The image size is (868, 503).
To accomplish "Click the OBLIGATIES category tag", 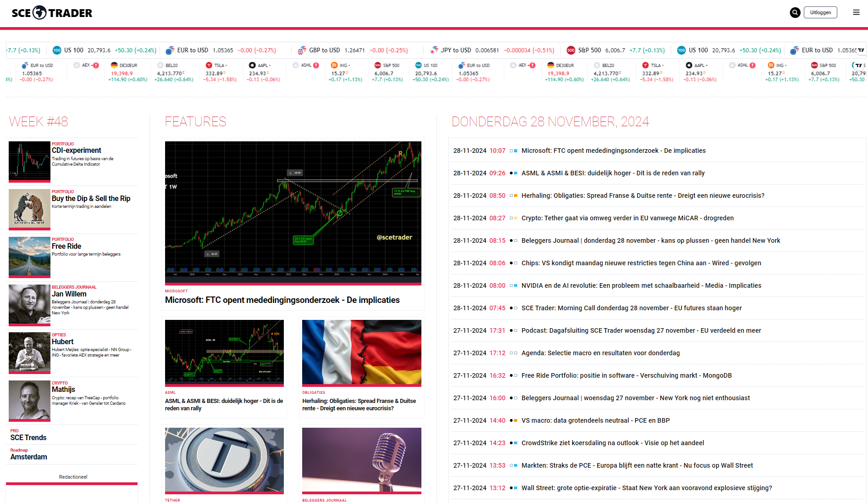I will click(x=314, y=392).
